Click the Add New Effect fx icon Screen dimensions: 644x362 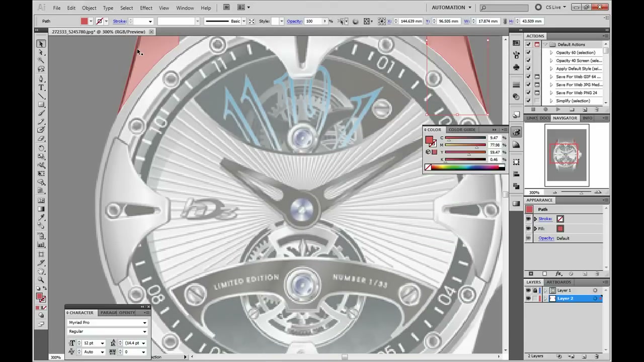pyautogui.click(x=558, y=274)
